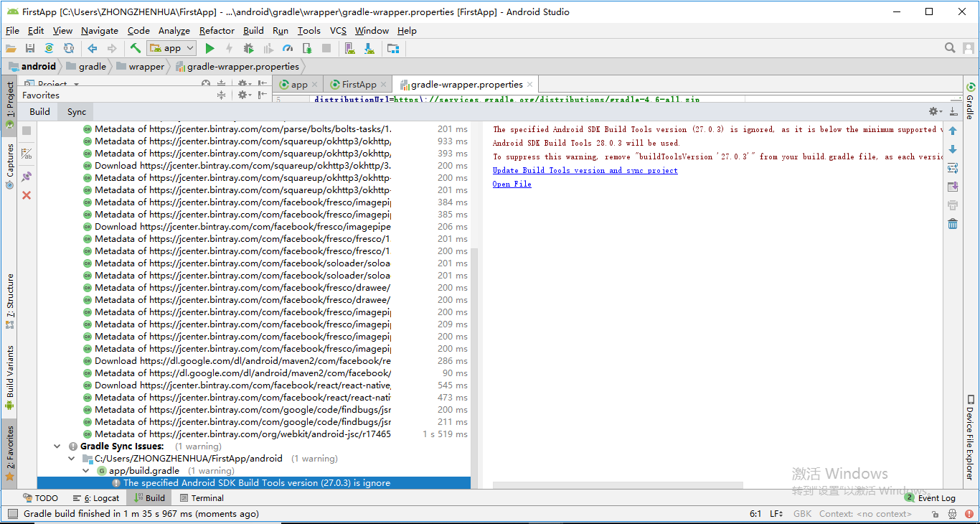Go back with the blue left arrow
This screenshot has width=980, height=524.
pos(93,48)
